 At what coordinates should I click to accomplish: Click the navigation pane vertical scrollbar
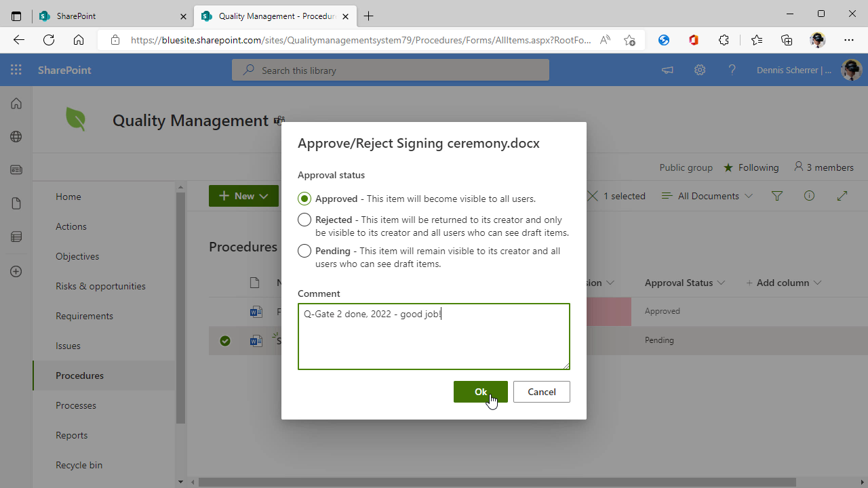180,308
